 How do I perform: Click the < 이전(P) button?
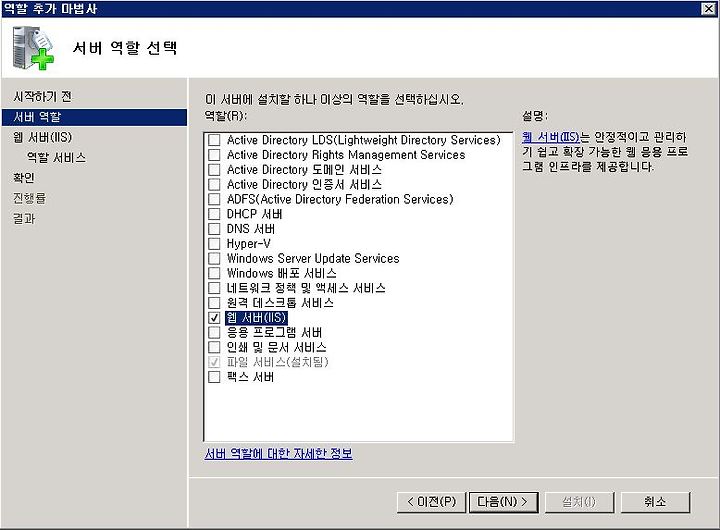(x=431, y=502)
